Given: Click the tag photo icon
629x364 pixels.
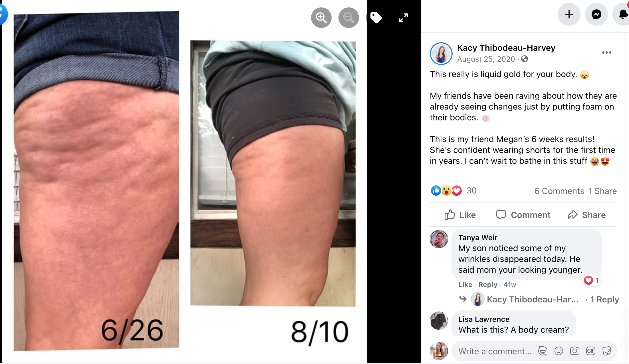Looking at the screenshot, I should pos(376,18).
